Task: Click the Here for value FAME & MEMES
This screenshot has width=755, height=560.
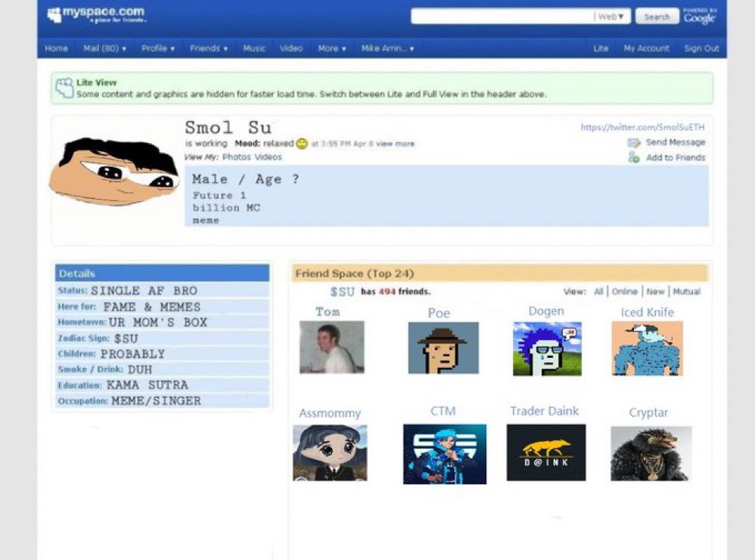Action: coord(151,306)
